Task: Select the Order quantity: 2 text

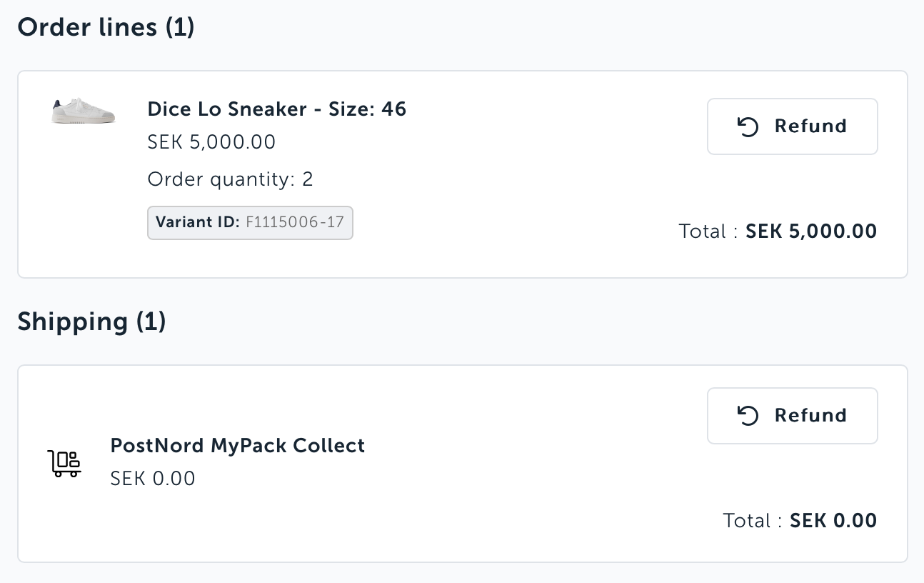Action: pyautogui.click(x=231, y=179)
